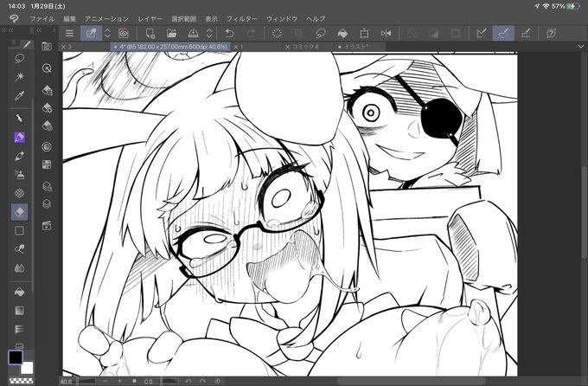Viewport: 588px width, 386px height.
Task: Collapse the second palette column double-arrow
Action: [39, 30]
